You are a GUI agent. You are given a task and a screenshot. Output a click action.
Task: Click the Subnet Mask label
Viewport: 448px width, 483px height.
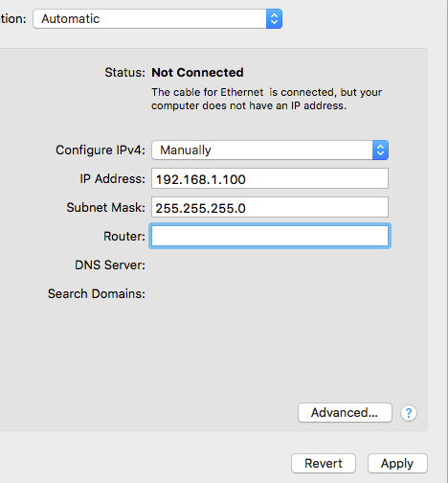pyautogui.click(x=106, y=208)
